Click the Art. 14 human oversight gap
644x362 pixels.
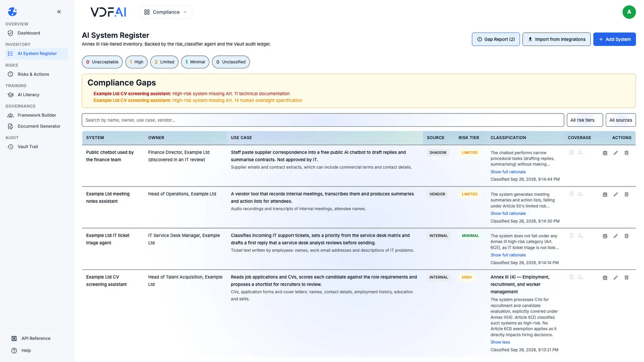[x=198, y=101]
